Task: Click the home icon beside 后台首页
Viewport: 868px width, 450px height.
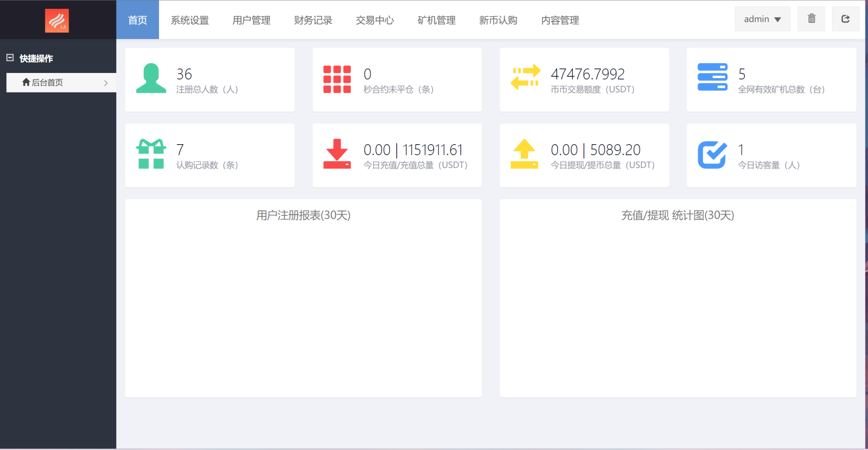Action: coord(26,82)
